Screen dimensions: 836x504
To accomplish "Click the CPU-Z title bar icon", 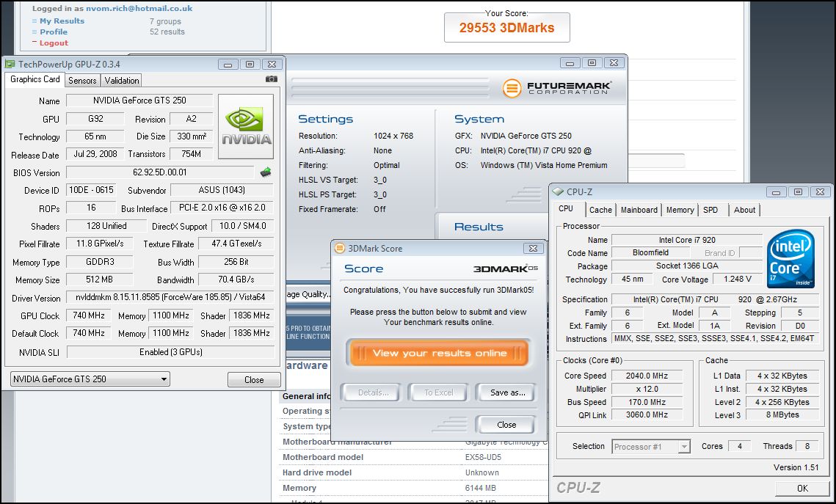I will click(558, 191).
